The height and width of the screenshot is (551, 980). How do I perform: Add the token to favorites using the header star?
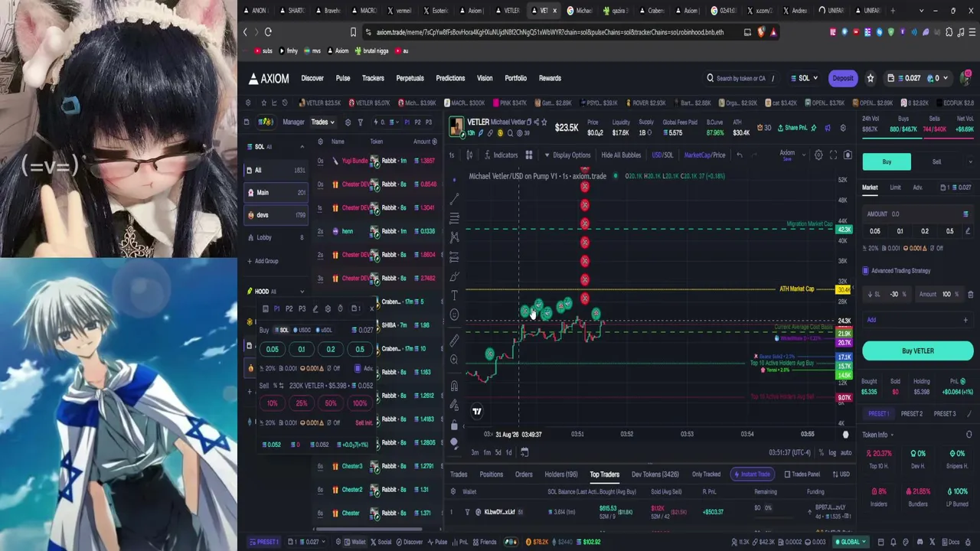click(870, 78)
